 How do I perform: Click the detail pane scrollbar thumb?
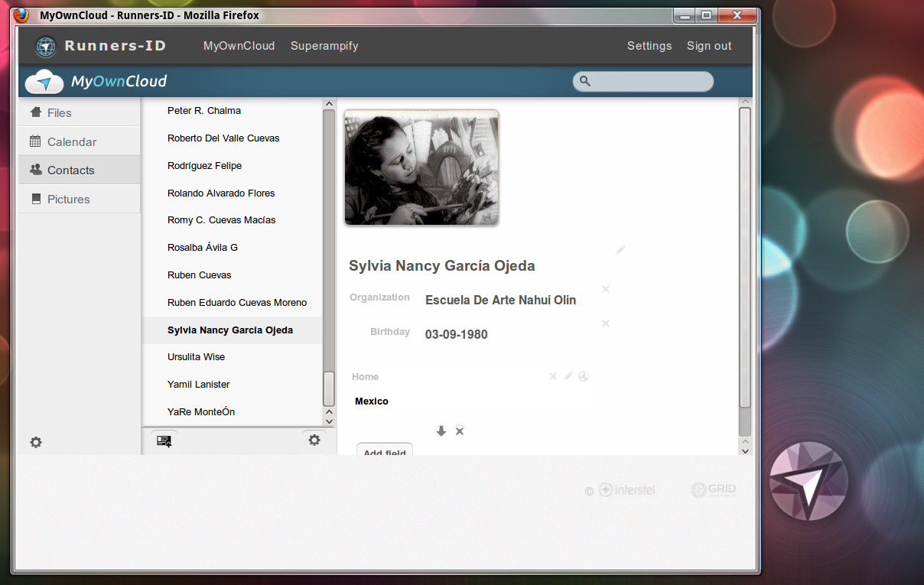coord(745,257)
